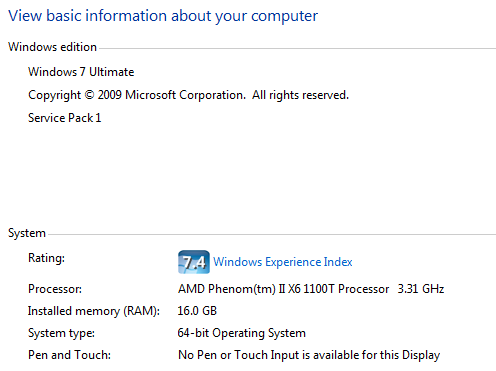
Task: Click the 'Processor:' label
Action: (55, 289)
